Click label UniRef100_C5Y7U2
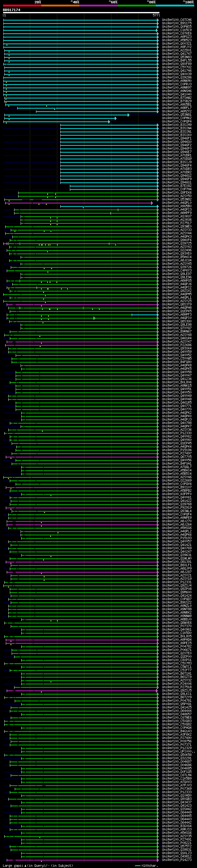Viewport: 197px width, 868px height. [177, 67]
